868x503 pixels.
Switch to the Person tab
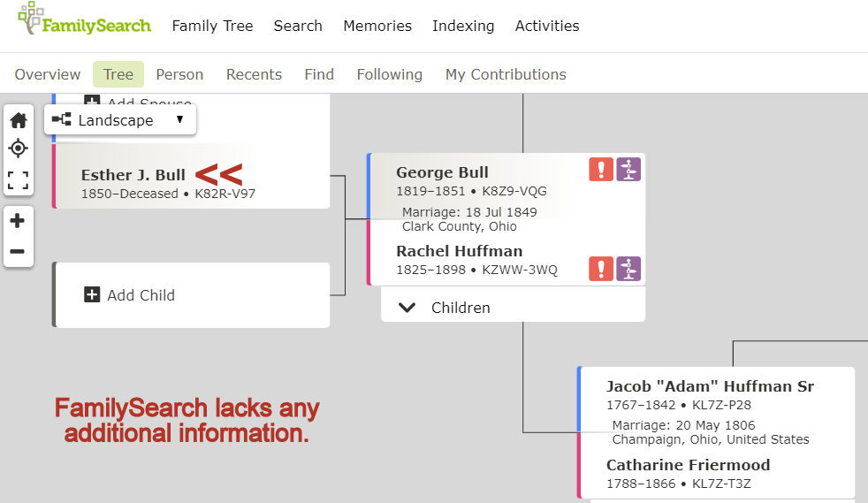179,74
